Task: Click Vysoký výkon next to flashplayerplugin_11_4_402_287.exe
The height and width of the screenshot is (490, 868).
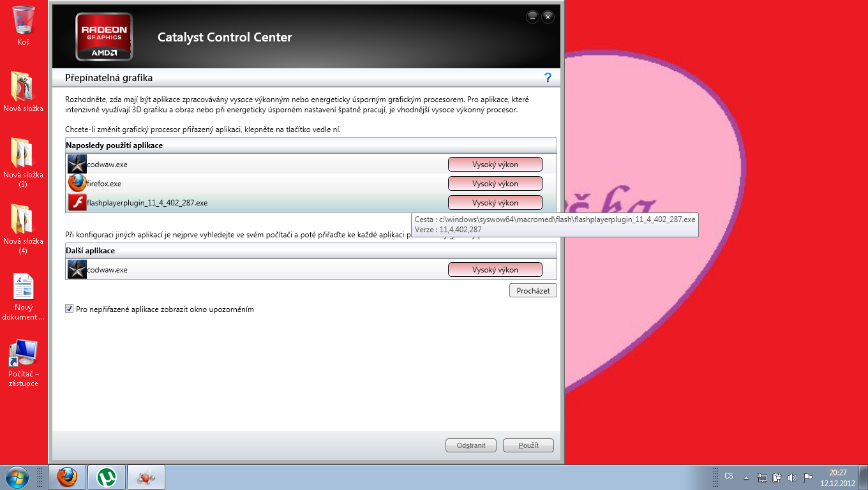Action: pyautogui.click(x=495, y=202)
